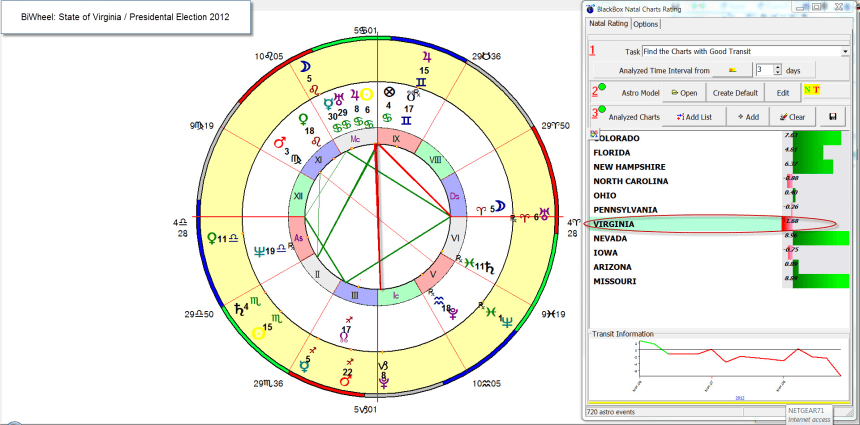Image resolution: width=860 pixels, height=425 pixels.
Task: Click Create Default astro model button
Action: pyautogui.click(x=735, y=92)
